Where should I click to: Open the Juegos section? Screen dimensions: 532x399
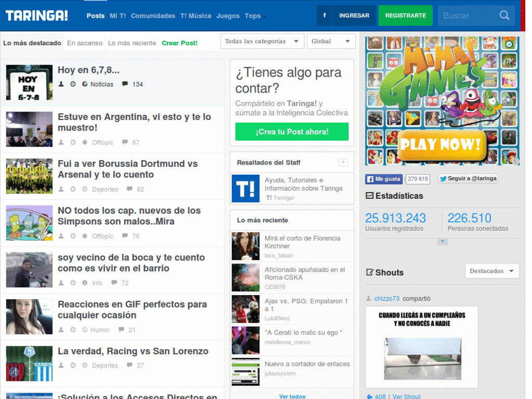click(228, 16)
